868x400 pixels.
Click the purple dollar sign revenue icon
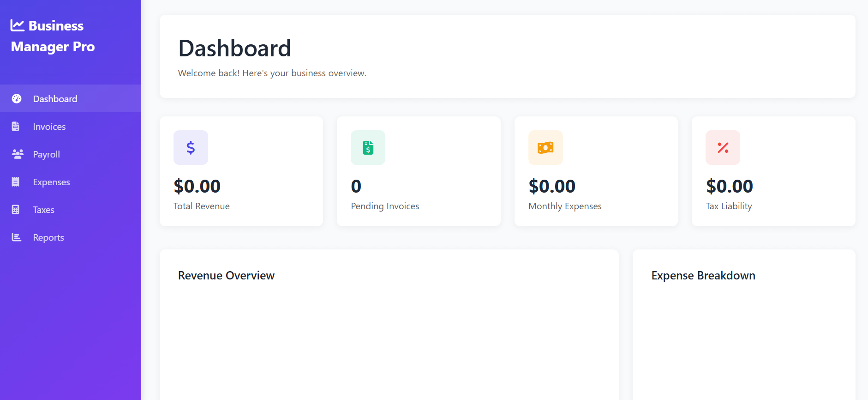pos(191,148)
